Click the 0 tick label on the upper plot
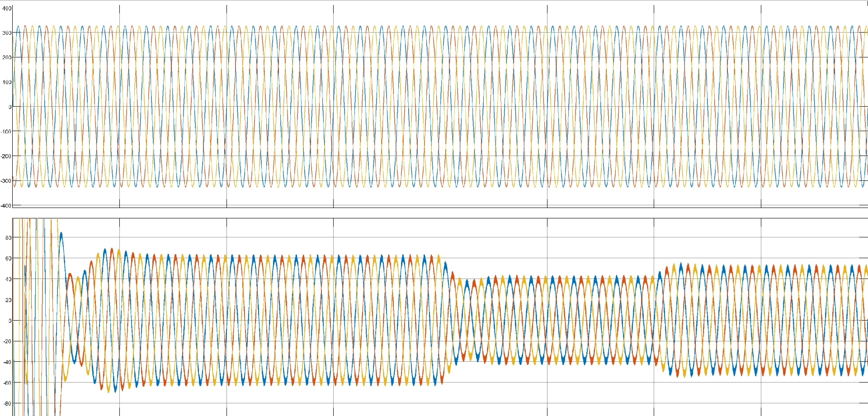This screenshot has width=868, height=416. click(x=10, y=107)
